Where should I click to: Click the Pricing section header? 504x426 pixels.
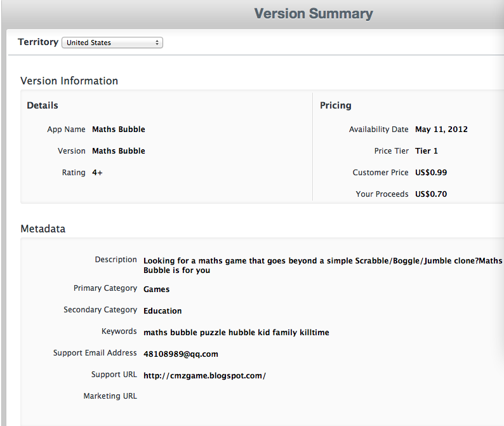336,105
